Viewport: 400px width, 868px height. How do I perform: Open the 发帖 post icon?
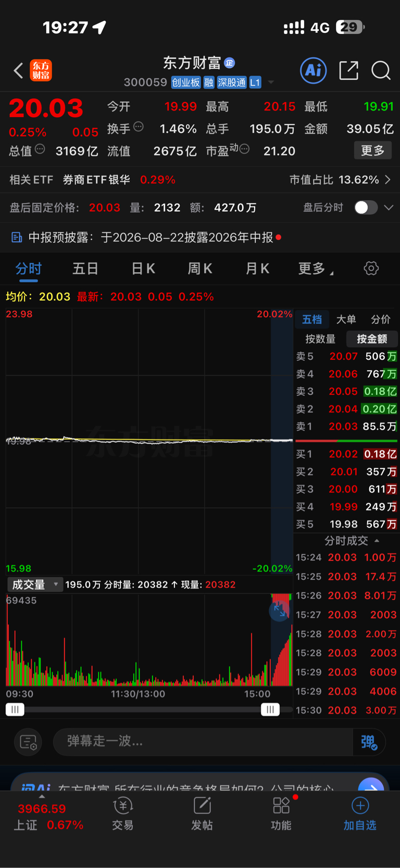(202, 806)
